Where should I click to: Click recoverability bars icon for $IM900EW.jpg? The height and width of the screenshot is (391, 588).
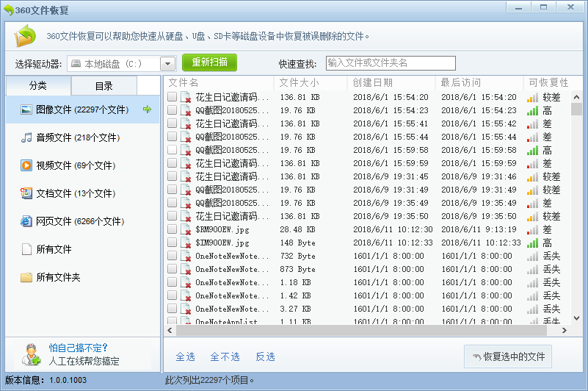[x=532, y=243]
